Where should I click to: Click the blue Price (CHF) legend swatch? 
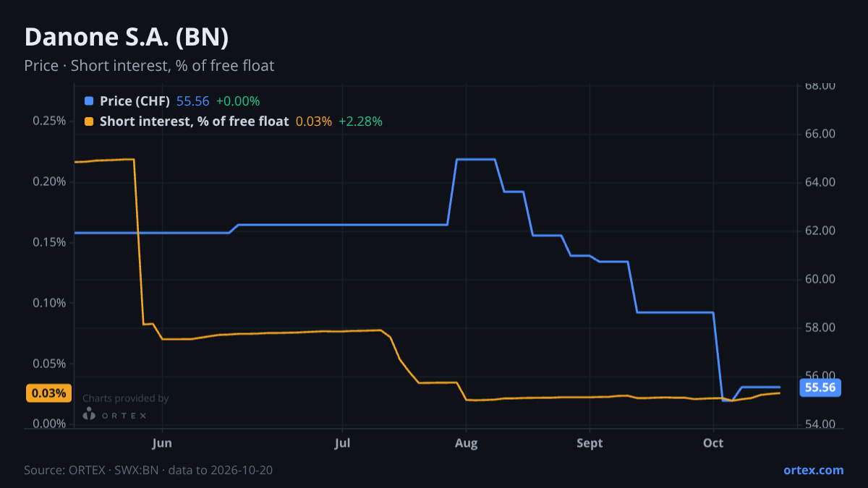(89, 101)
